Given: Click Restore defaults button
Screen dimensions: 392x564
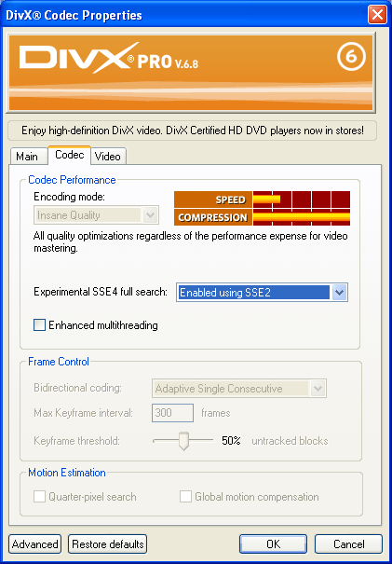Looking at the screenshot, I should [107, 543].
